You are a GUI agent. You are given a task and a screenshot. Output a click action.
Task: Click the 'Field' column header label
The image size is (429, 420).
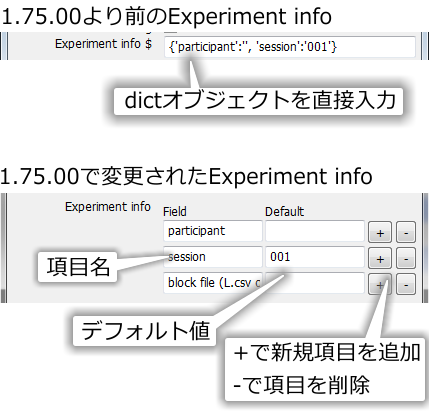(x=175, y=212)
